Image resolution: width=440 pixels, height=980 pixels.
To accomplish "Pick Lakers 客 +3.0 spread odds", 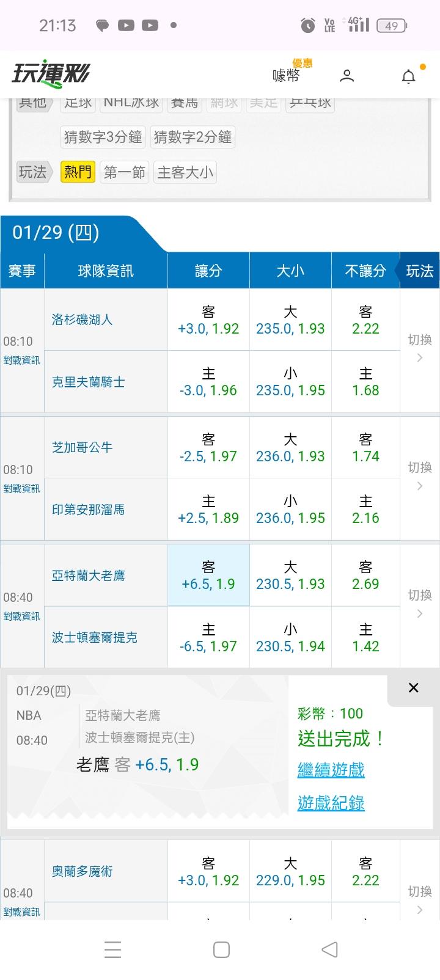I will pyautogui.click(x=208, y=320).
